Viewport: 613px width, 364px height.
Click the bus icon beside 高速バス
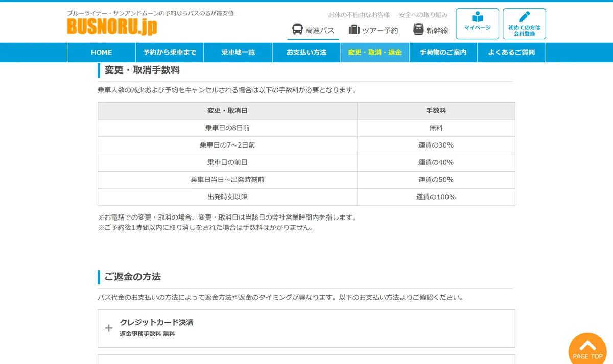pyautogui.click(x=297, y=30)
